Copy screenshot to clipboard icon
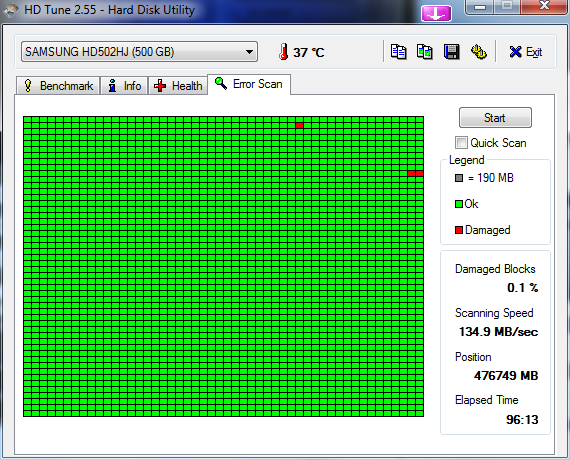The height and width of the screenshot is (460, 570). [425, 52]
